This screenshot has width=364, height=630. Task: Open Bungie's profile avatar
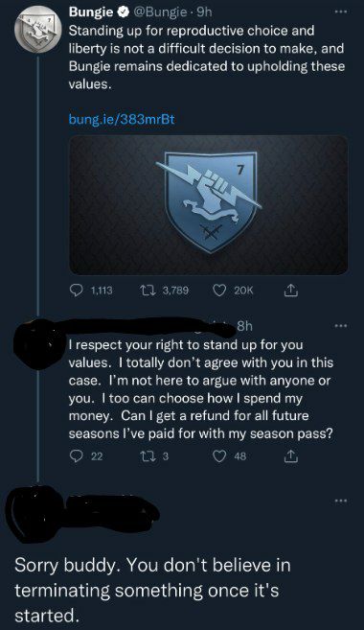coord(38,30)
